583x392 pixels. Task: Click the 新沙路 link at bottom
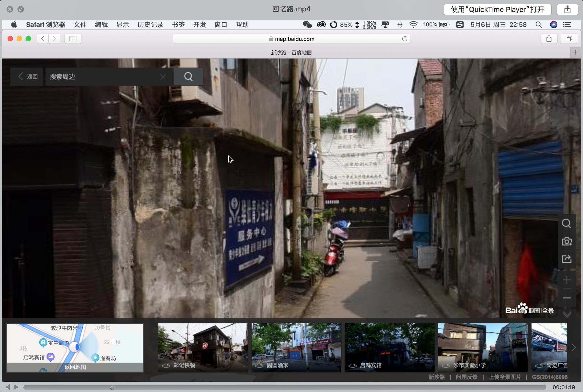point(437,377)
